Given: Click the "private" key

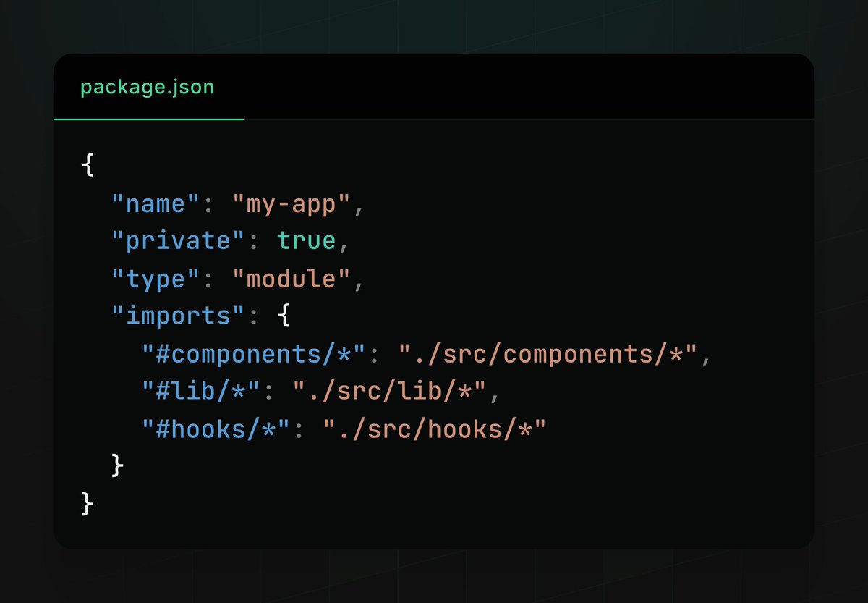Looking at the screenshot, I should 177,242.
